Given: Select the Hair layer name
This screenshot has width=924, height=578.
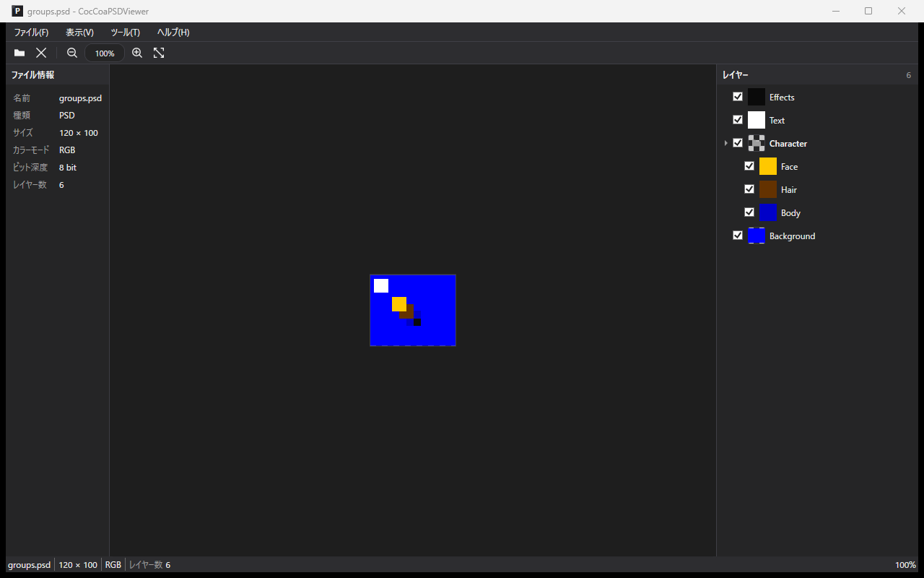Looking at the screenshot, I should click(789, 190).
